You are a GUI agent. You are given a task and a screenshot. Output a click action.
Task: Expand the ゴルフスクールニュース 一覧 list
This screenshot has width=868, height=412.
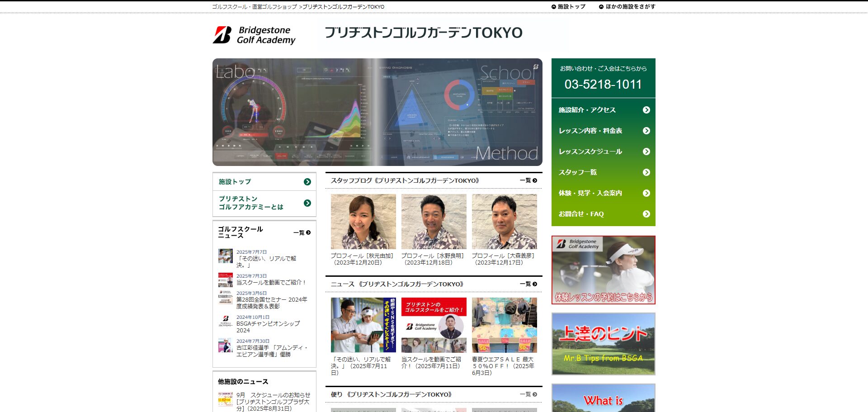point(302,232)
